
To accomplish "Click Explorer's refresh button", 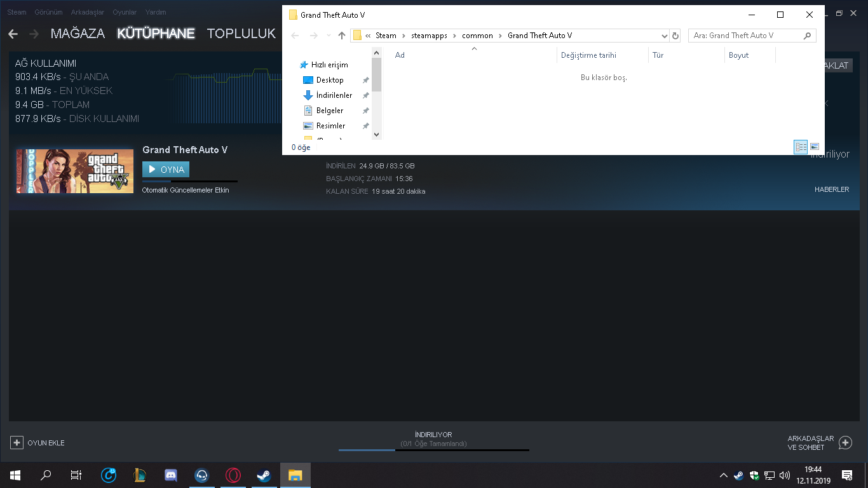I will click(675, 36).
